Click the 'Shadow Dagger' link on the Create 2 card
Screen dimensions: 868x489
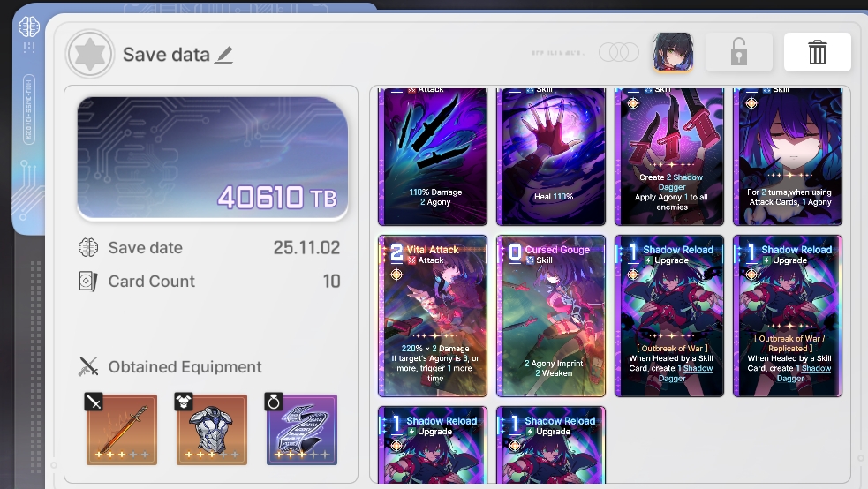(x=686, y=182)
